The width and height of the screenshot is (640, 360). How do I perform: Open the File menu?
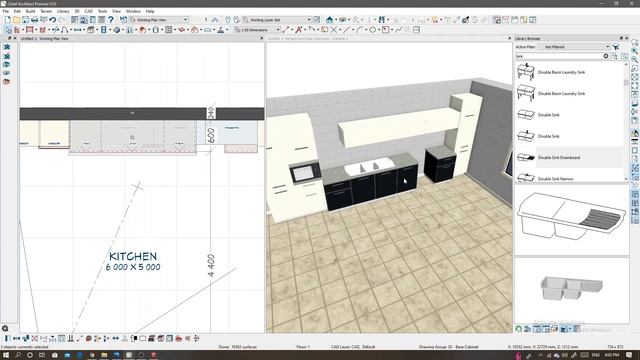pyautogui.click(x=6, y=11)
